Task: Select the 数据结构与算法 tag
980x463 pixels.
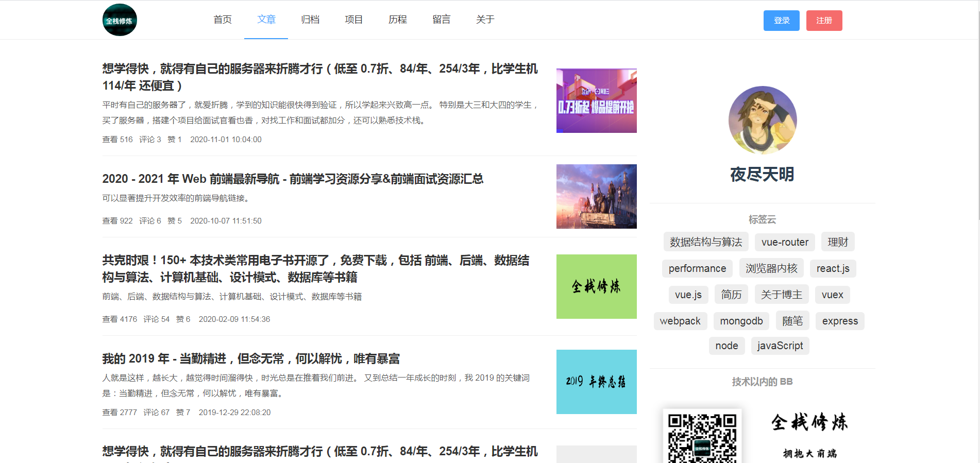Action: (706, 242)
